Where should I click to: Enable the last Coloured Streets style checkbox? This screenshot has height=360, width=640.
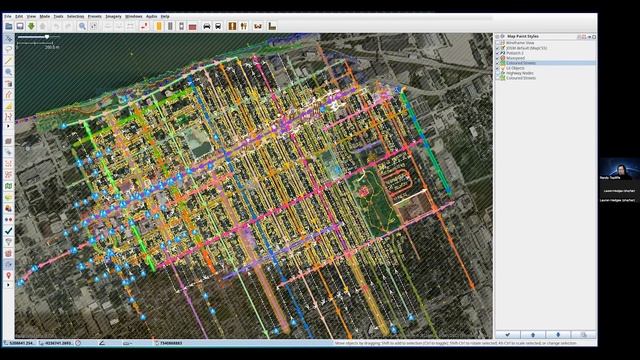[498, 78]
